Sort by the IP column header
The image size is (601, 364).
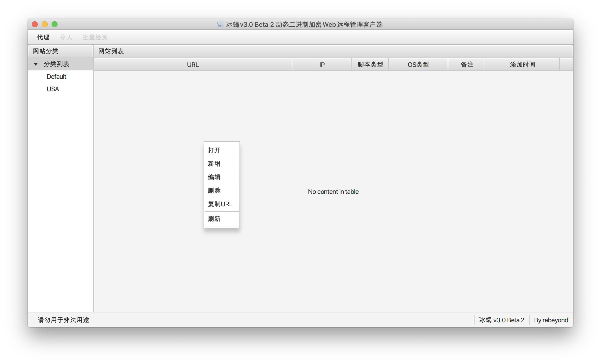(x=322, y=64)
